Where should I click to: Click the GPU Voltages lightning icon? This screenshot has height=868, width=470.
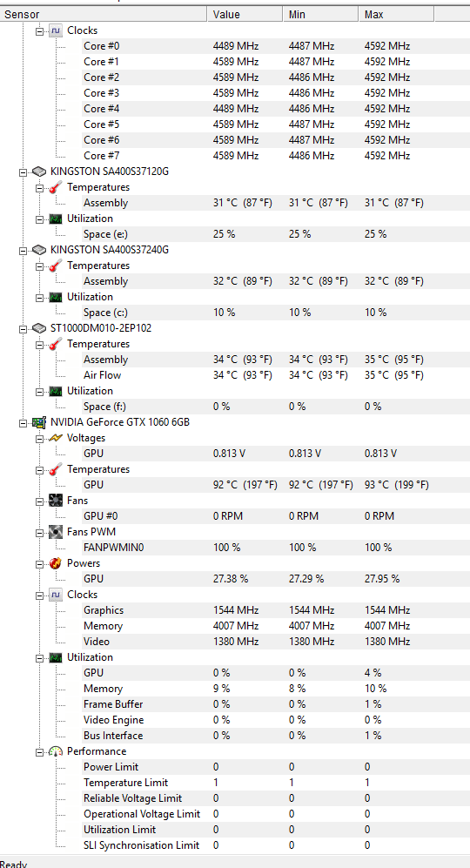tap(56, 438)
